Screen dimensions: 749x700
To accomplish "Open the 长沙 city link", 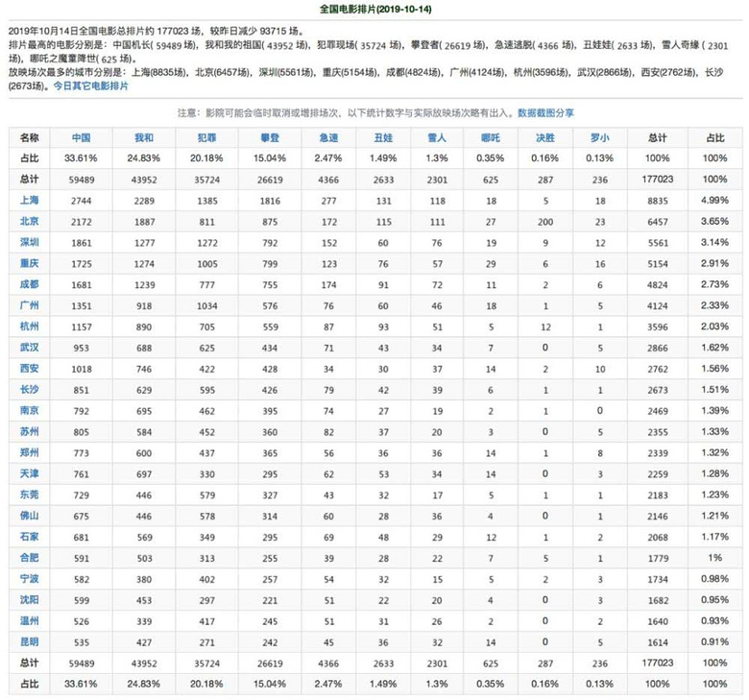I will tap(29, 390).
